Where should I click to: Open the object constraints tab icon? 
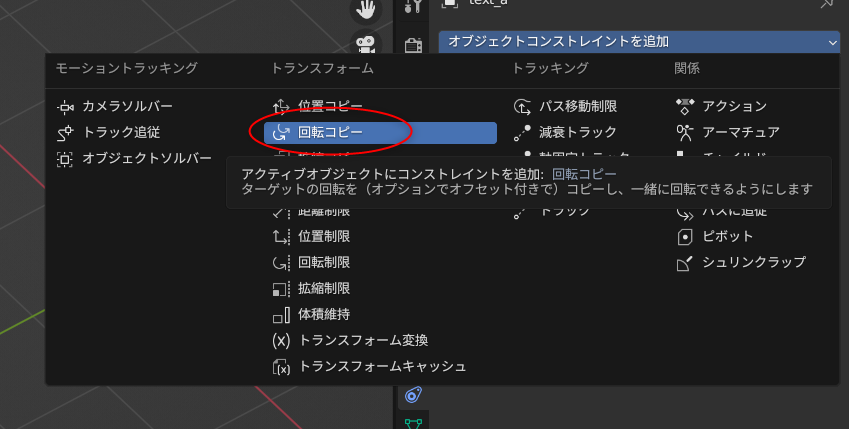click(412, 396)
